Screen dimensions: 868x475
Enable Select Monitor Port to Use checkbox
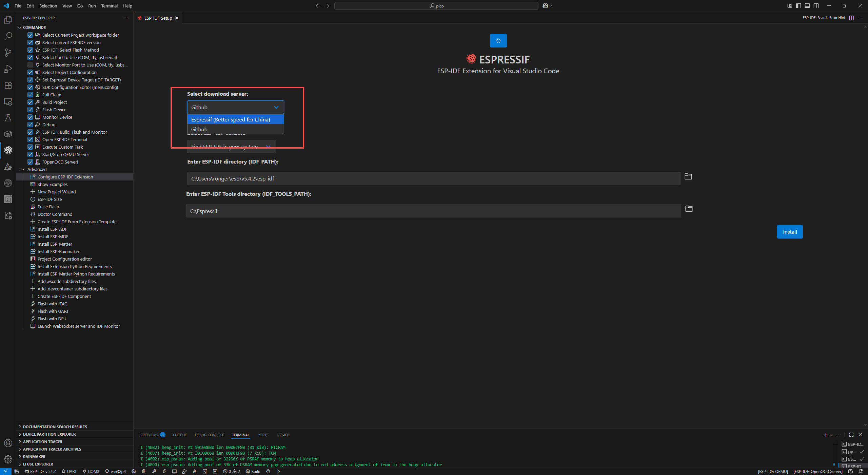point(30,65)
